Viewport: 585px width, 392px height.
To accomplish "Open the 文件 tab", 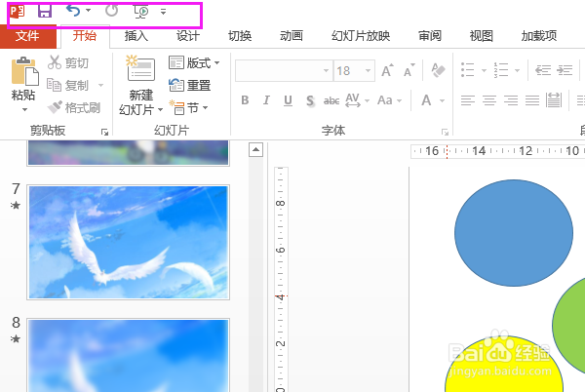I will (x=27, y=36).
